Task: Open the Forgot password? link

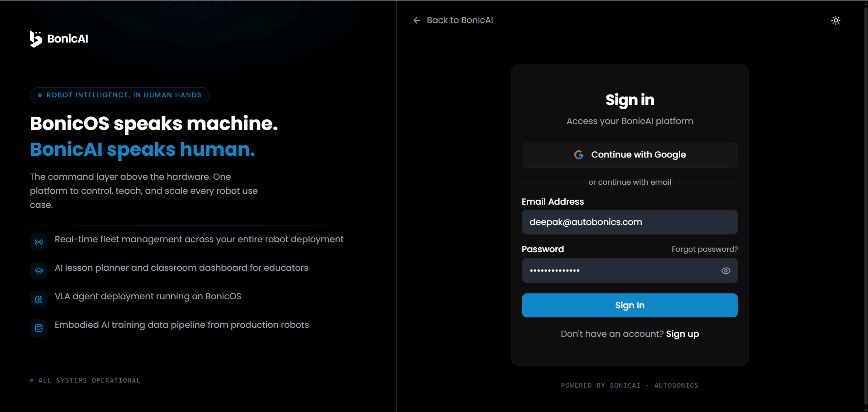Action: (x=705, y=249)
